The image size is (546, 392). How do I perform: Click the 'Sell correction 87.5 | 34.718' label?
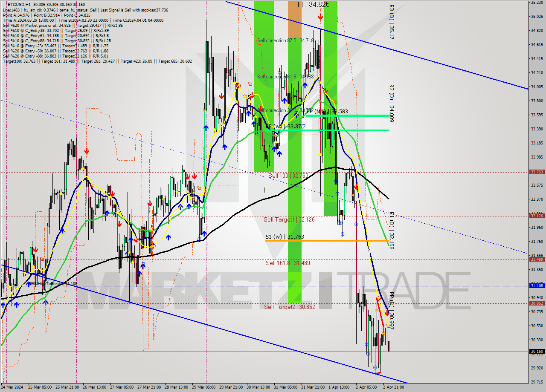(285, 40)
